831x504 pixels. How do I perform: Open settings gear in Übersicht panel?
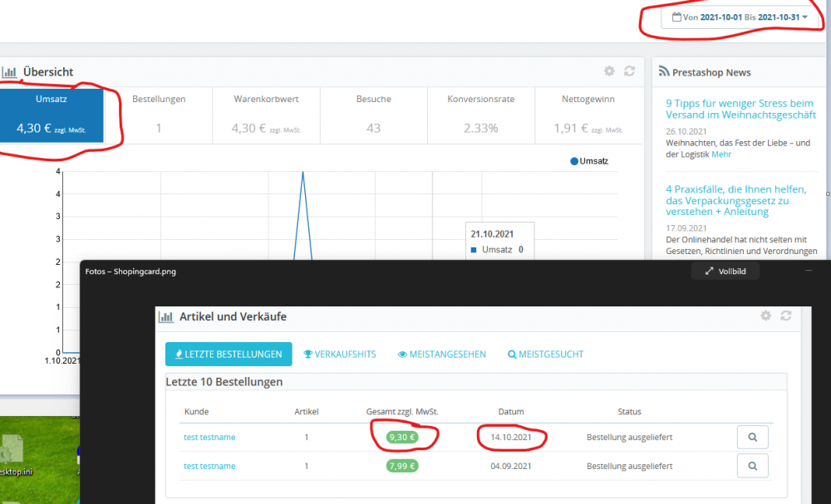(x=609, y=71)
